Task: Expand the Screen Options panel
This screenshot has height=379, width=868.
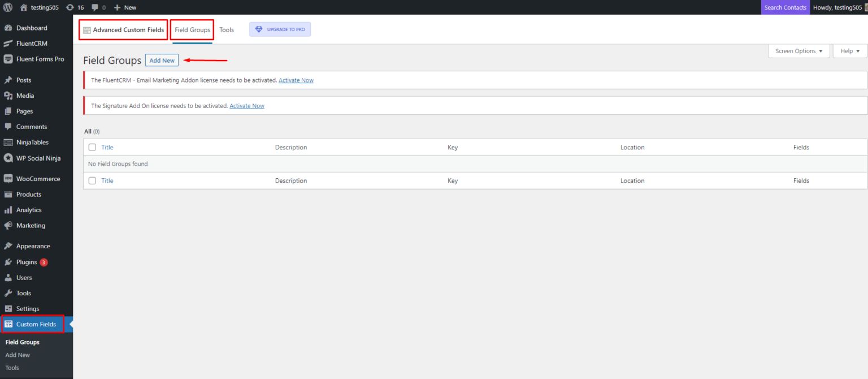Action: 798,50
